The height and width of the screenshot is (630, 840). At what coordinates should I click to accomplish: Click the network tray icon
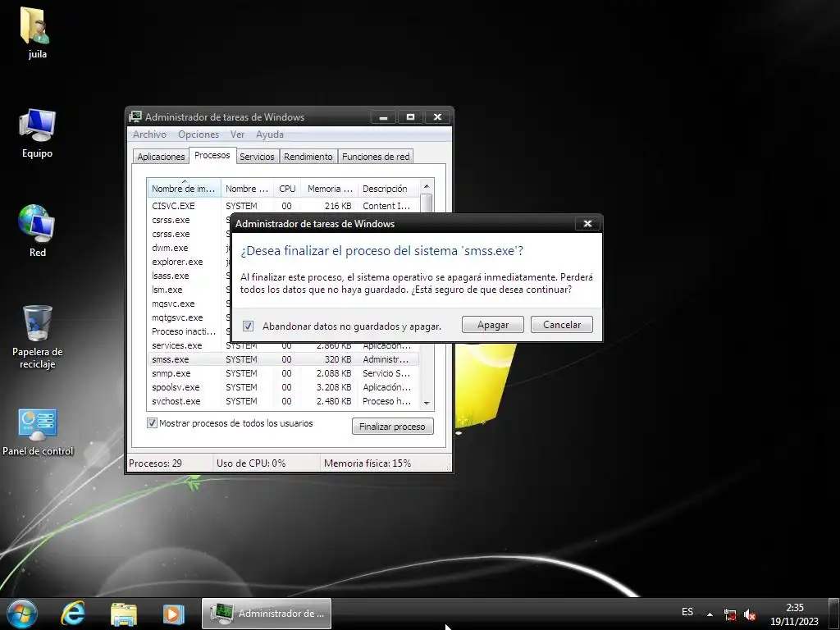point(729,614)
